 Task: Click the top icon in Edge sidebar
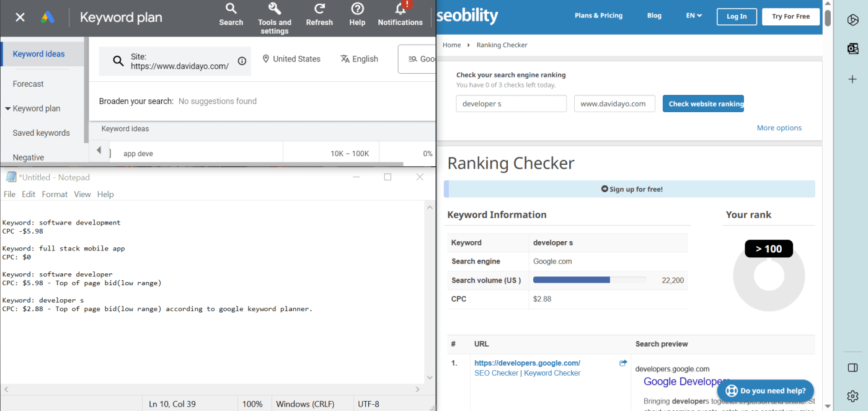click(x=852, y=20)
